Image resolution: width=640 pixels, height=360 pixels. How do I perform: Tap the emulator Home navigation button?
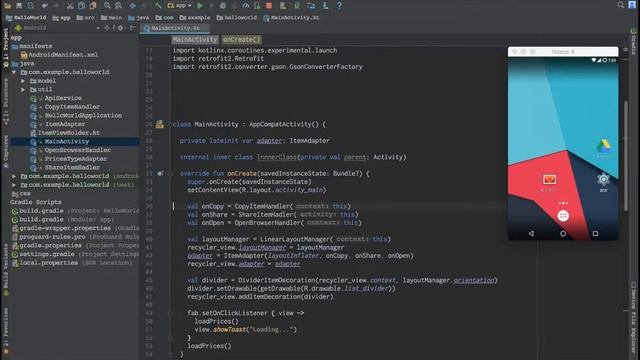coord(563,233)
